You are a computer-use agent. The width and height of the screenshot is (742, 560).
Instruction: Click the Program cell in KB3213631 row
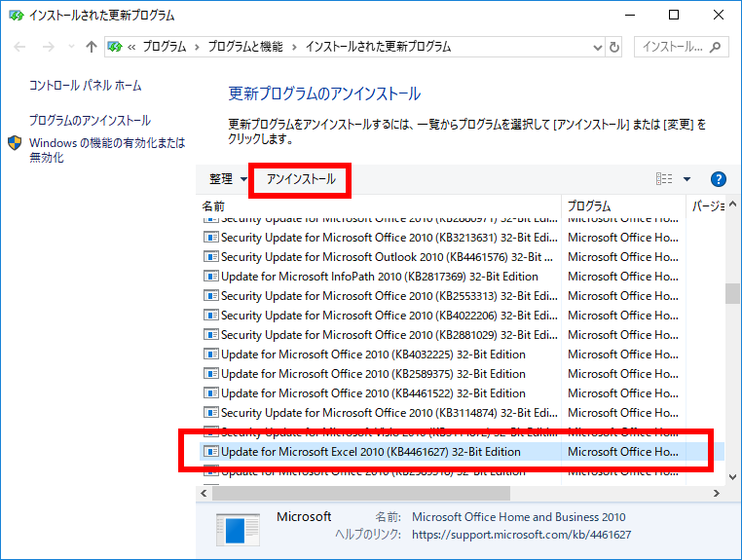click(x=623, y=238)
